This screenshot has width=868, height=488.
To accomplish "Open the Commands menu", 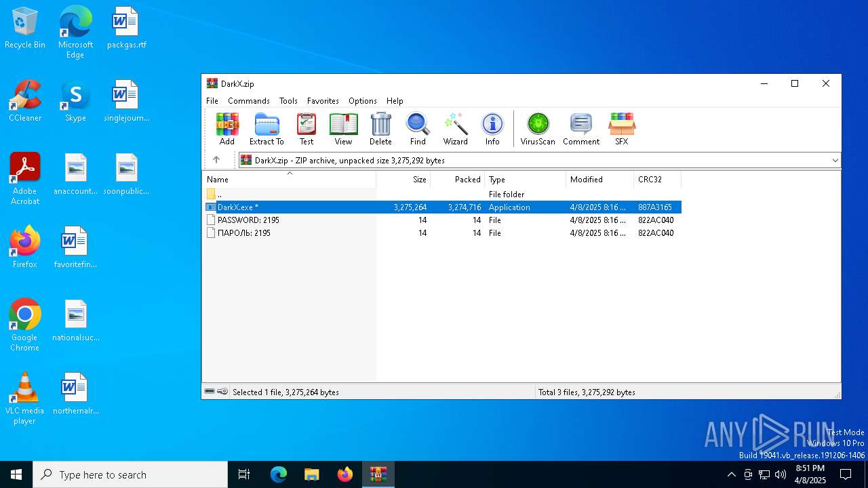I will [249, 101].
